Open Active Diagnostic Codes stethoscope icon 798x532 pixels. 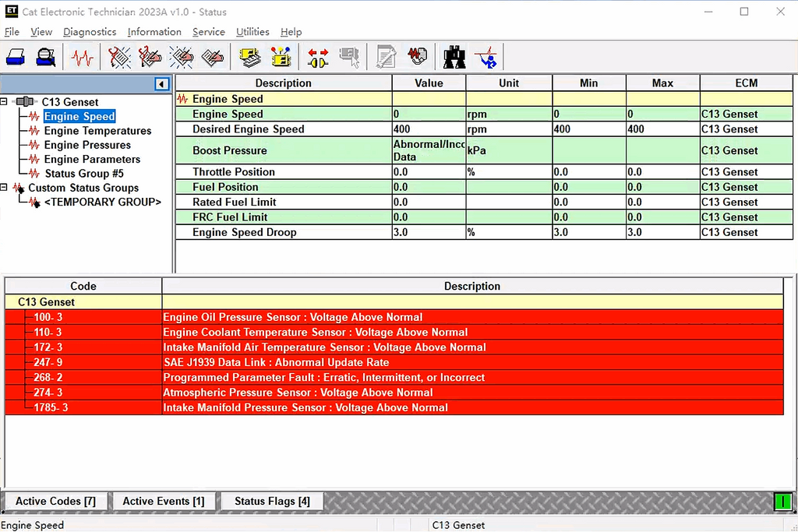(x=119, y=57)
